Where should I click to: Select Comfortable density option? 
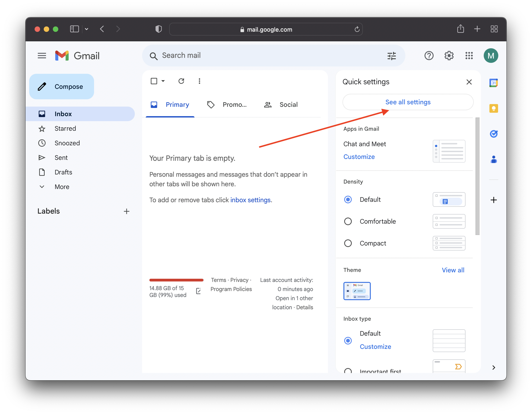pos(348,221)
